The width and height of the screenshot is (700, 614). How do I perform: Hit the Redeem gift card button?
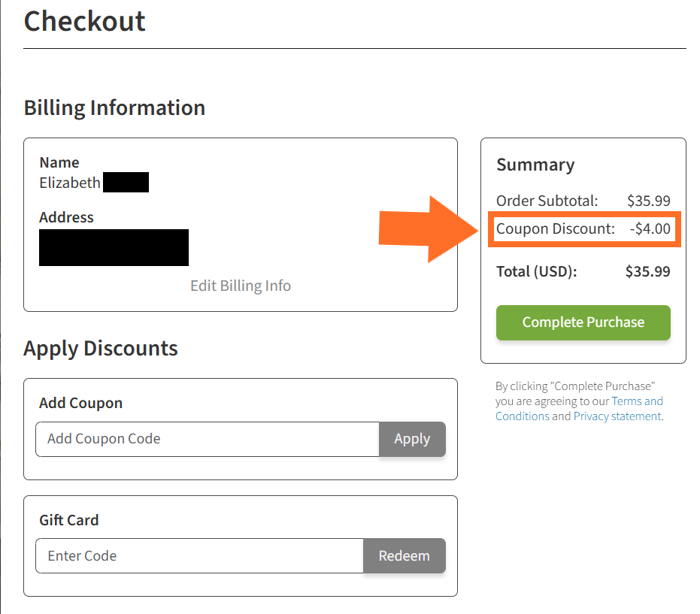[x=404, y=556]
